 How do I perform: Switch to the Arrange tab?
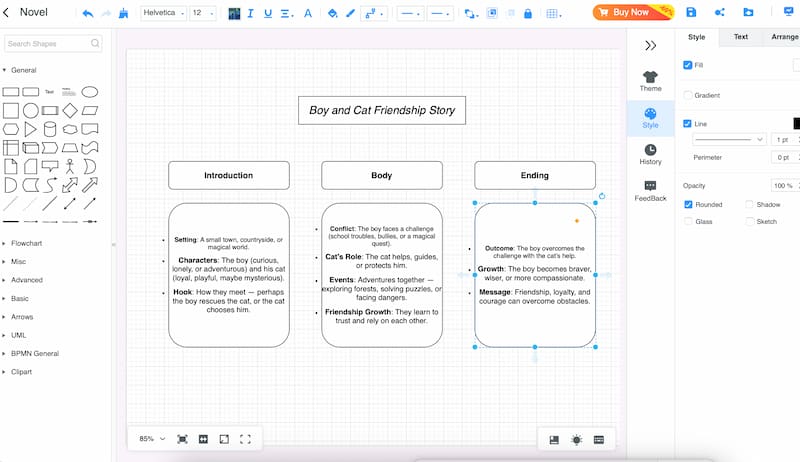coord(784,37)
